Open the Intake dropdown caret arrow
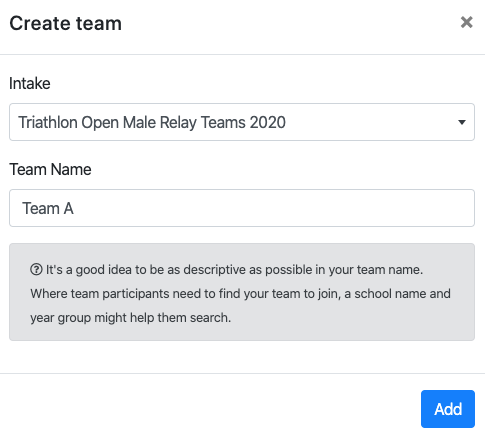 coord(462,122)
